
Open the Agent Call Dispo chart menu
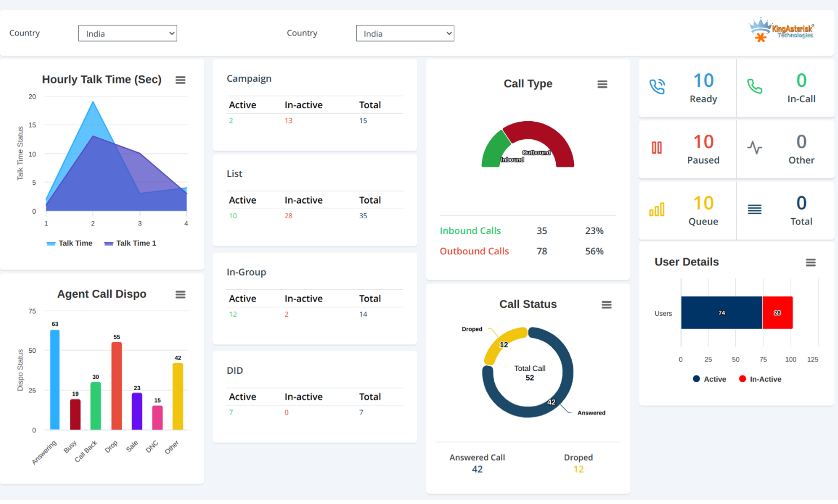(x=181, y=295)
